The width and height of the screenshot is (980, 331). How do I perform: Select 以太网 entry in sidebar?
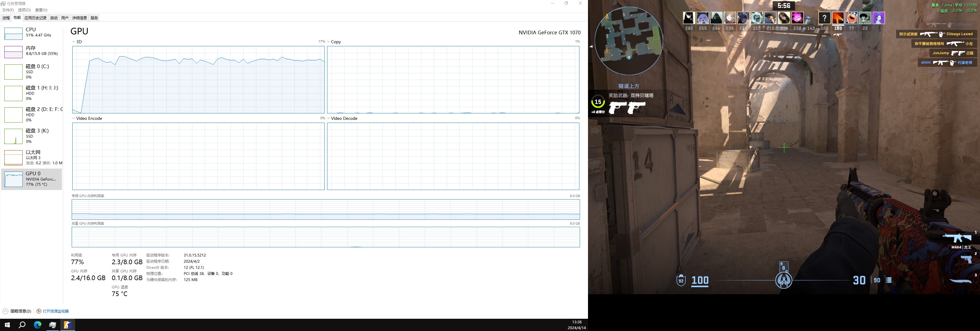pyautogui.click(x=32, y=157)
